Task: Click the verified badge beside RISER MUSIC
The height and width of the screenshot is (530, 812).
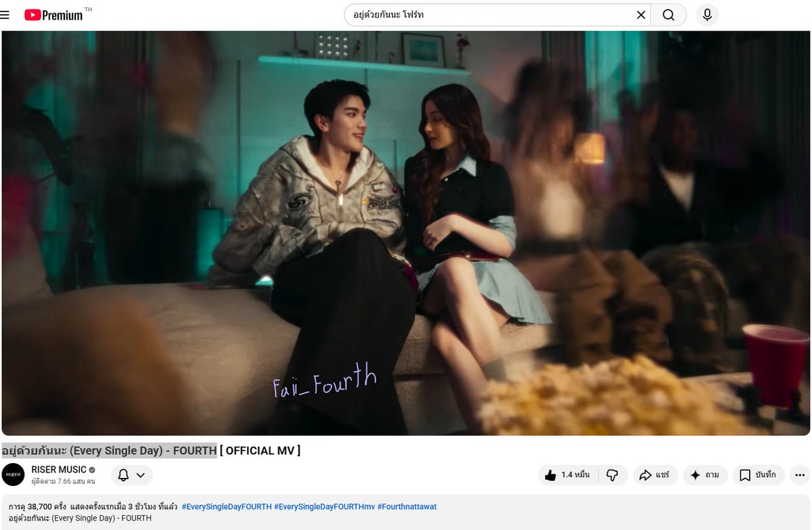Action: click(92, 470)
